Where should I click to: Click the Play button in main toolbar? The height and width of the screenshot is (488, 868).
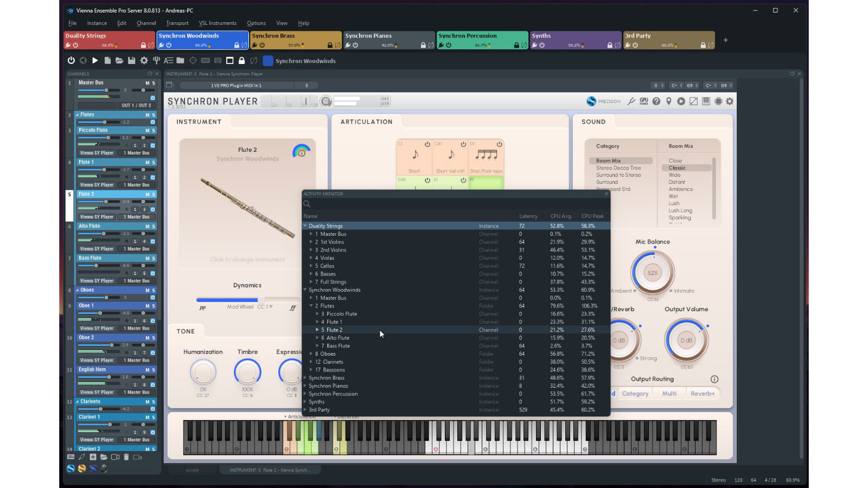pos(95,61)
